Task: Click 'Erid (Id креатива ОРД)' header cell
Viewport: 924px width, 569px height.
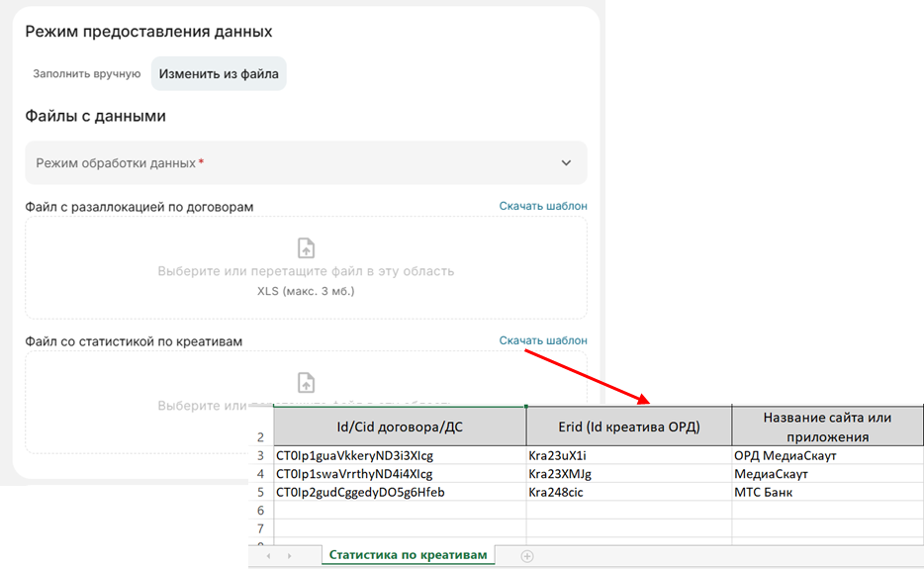Action: click(x=628, y=427)
